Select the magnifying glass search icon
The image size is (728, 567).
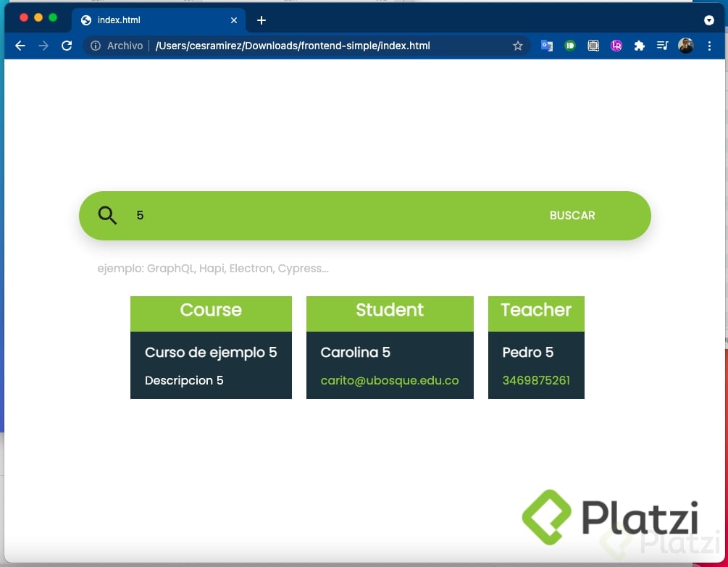pos(107,215)
